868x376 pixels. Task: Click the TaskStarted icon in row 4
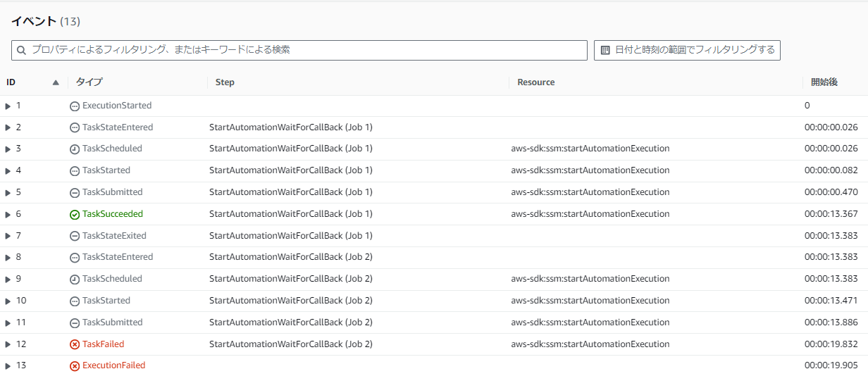click(x=75, y=171)
